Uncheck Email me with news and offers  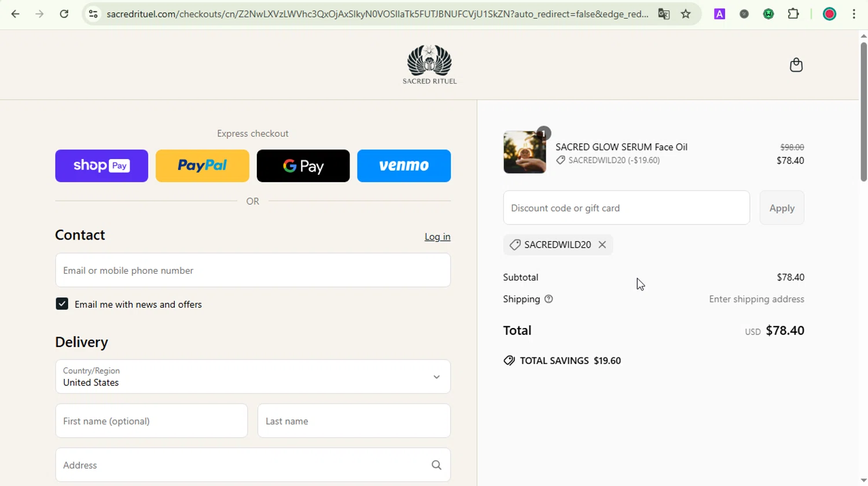[x=62, y=304]
